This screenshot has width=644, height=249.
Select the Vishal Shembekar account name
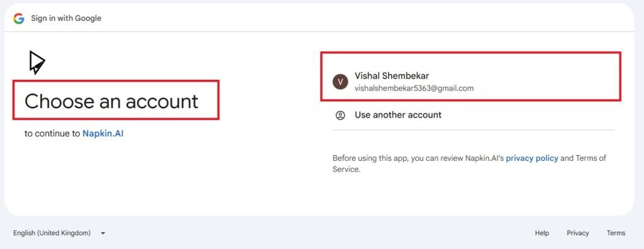[392, 76]
